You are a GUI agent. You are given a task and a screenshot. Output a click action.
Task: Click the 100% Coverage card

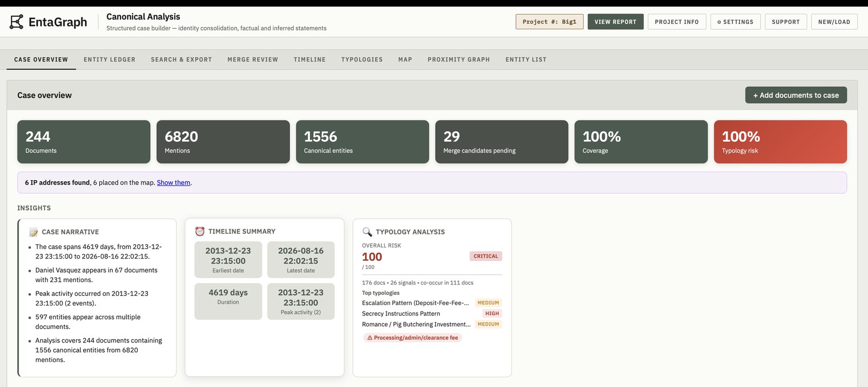(x=641, y=142)
